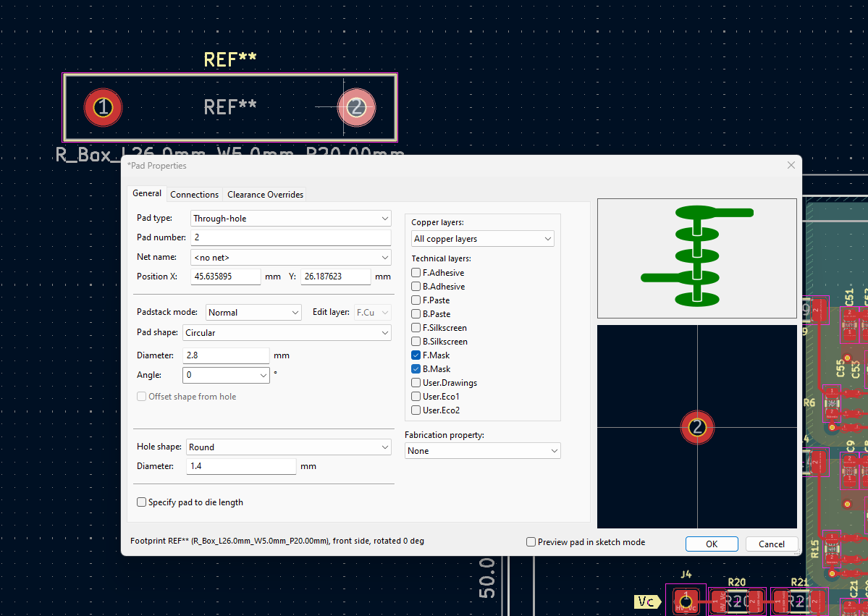The width and height of the screenshot is (868, 616).
Task: Enable the F.Paste technical layer
Action: (x=416, y=300)
